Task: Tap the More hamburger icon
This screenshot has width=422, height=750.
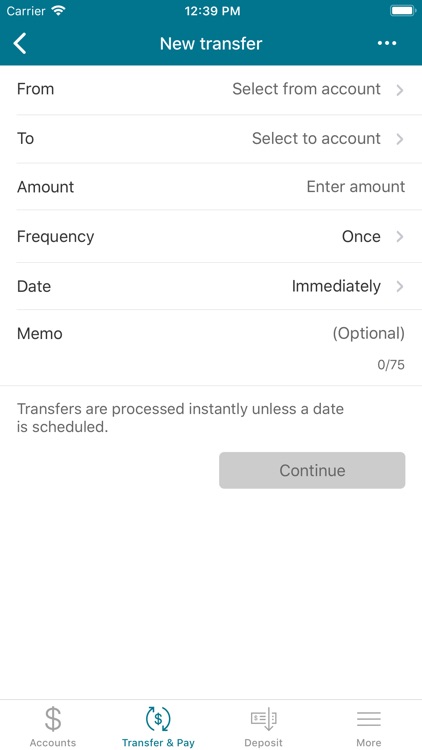Action: (x=368, y=719)
